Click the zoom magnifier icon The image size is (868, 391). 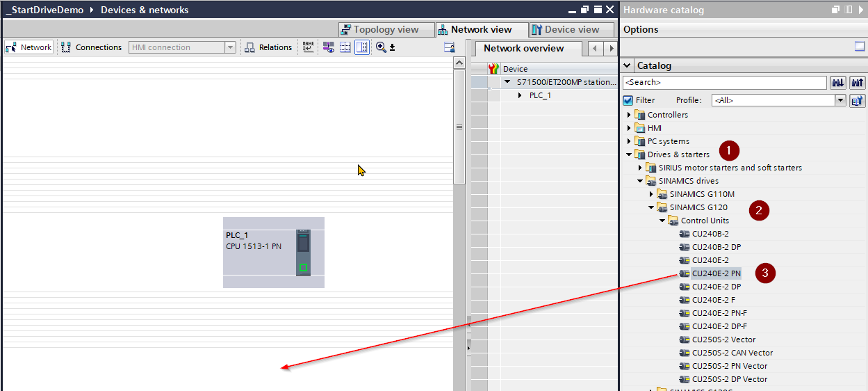click(x=381, y=47)
